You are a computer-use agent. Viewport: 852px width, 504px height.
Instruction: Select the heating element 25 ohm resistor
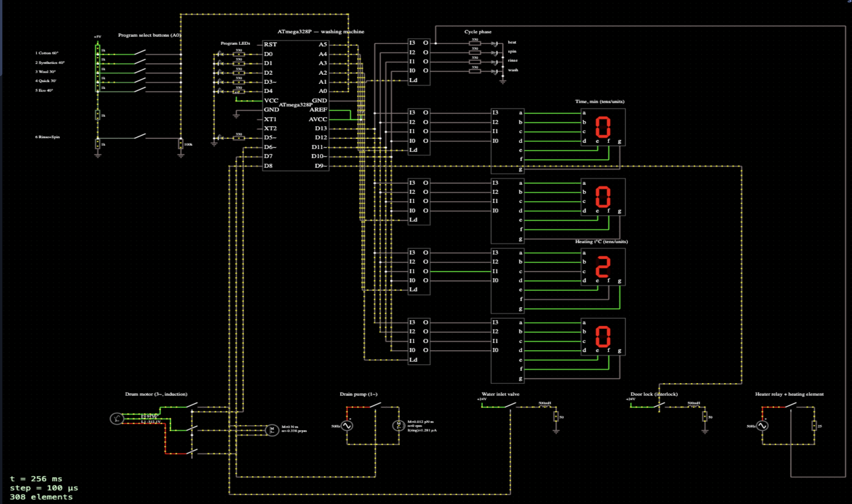point(814,425)
